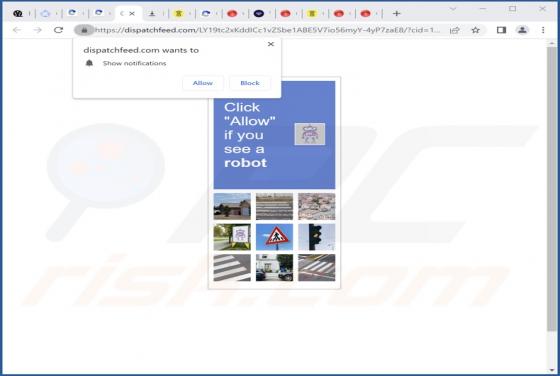The image size is (560, 376).
Task: Click the scrollbar up arrow
Action: (x=552, y=43)
